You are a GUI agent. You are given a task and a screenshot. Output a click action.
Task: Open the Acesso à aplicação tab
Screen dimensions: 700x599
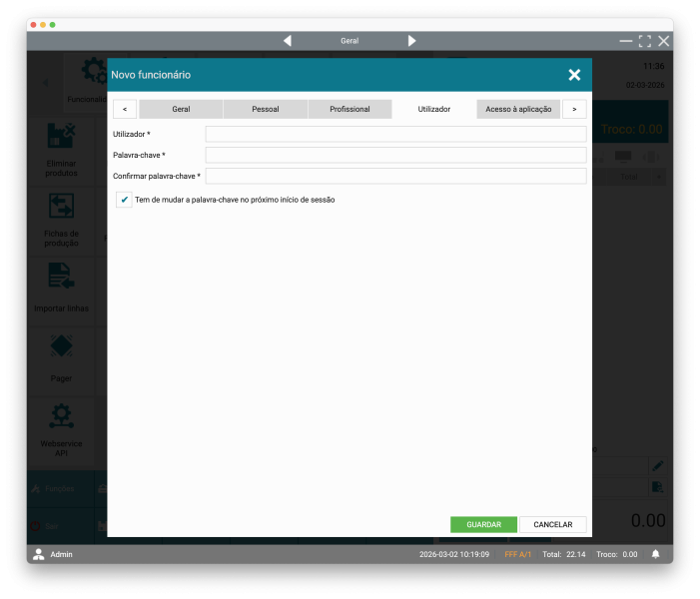(x=518, y=109)
